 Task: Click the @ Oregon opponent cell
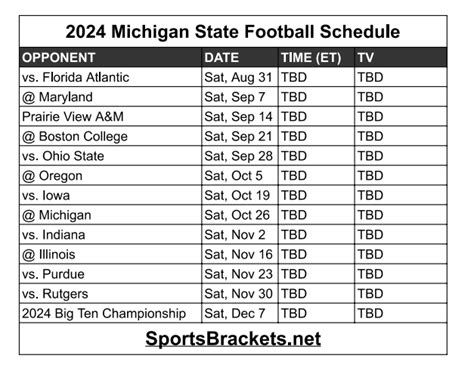pos(111,176)
